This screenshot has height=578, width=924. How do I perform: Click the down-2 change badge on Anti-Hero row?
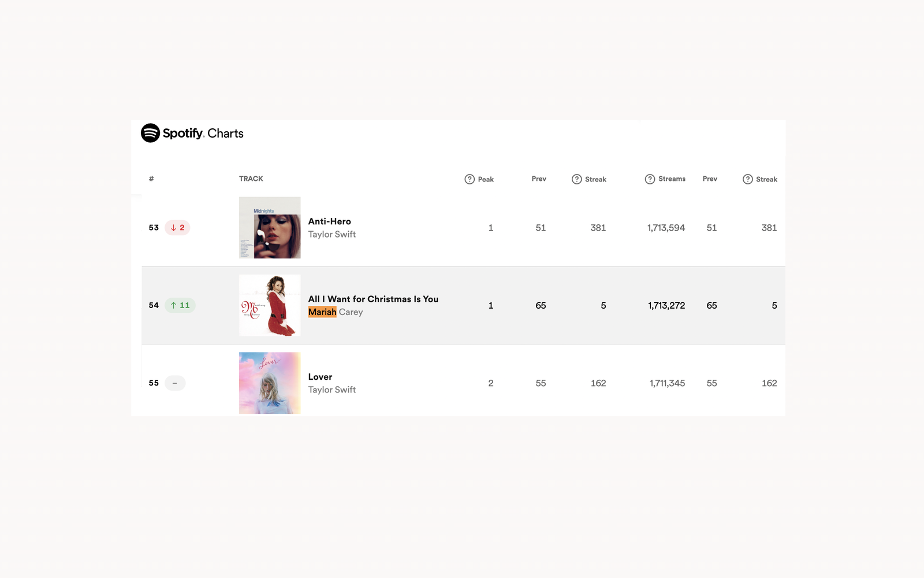point(177,227)
